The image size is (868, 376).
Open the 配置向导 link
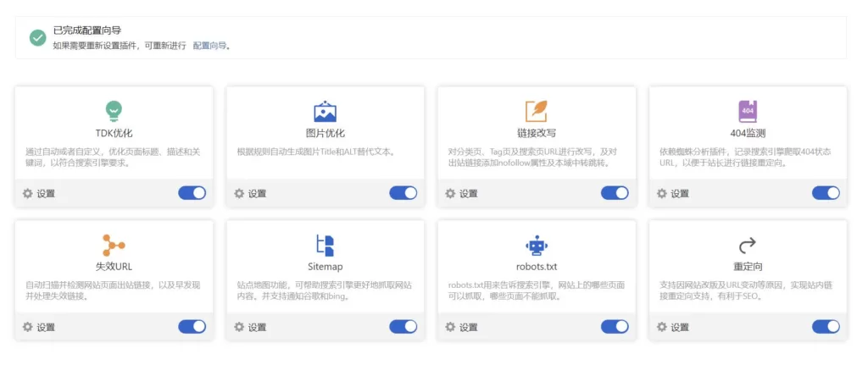(209, 46)
